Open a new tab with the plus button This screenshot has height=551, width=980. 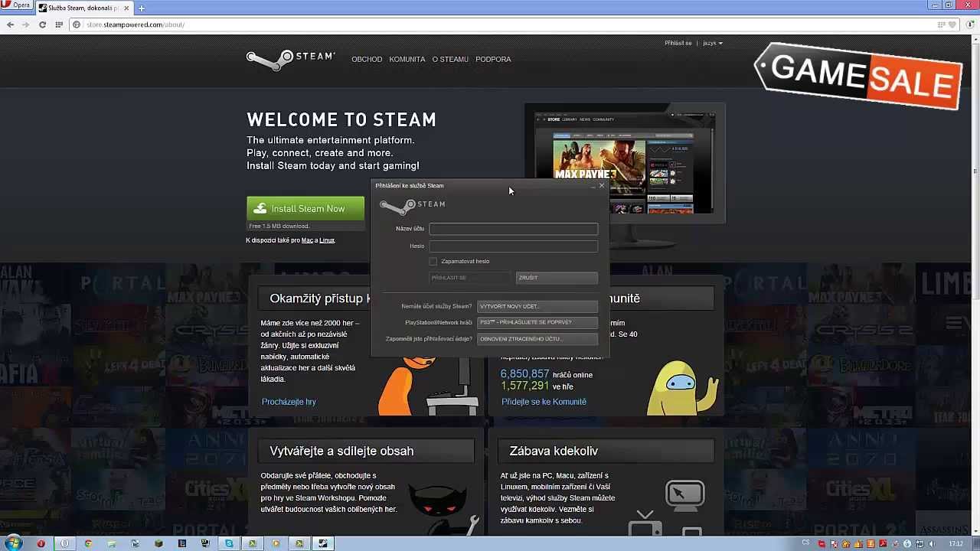(x=142, y=8)
